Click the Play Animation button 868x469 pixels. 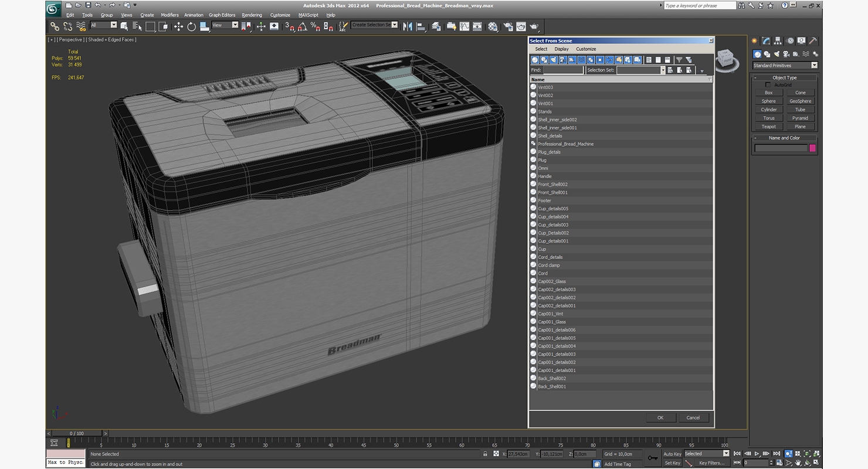tap(757, 453)
